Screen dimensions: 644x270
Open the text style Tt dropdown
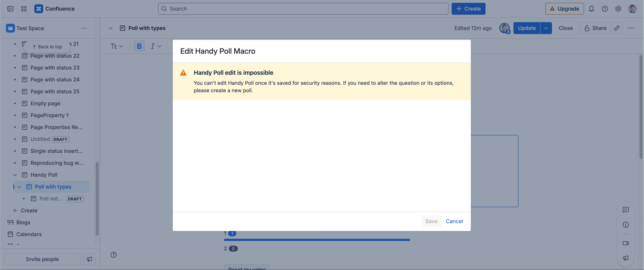117,46
